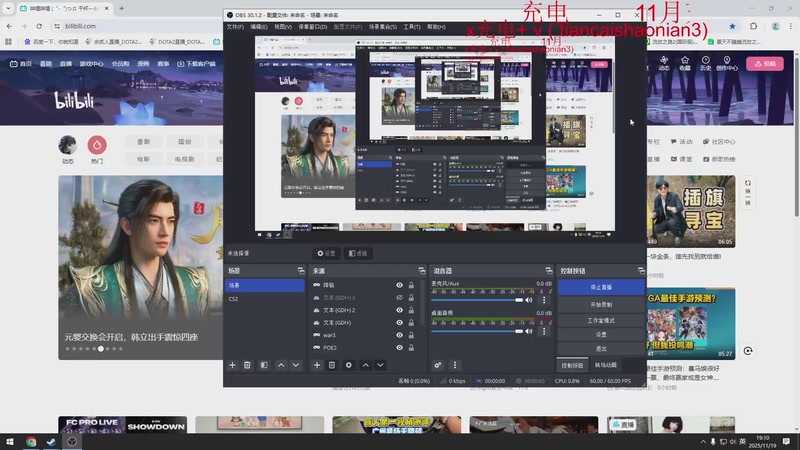Move the source up with the arrow icon
The height and width of the screenshot is (450, 800).
[x=365, y=365]
